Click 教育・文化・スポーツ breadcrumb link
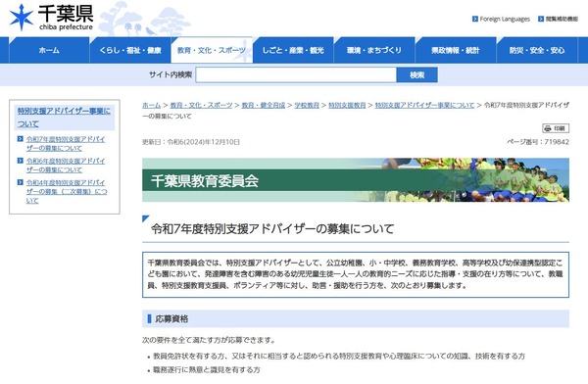 pyautogui.click(x=201, y=106)
